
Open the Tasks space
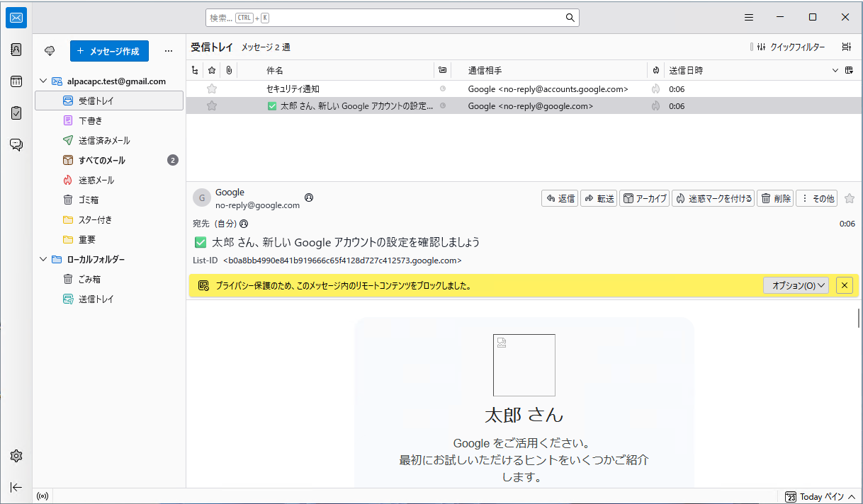16,113
